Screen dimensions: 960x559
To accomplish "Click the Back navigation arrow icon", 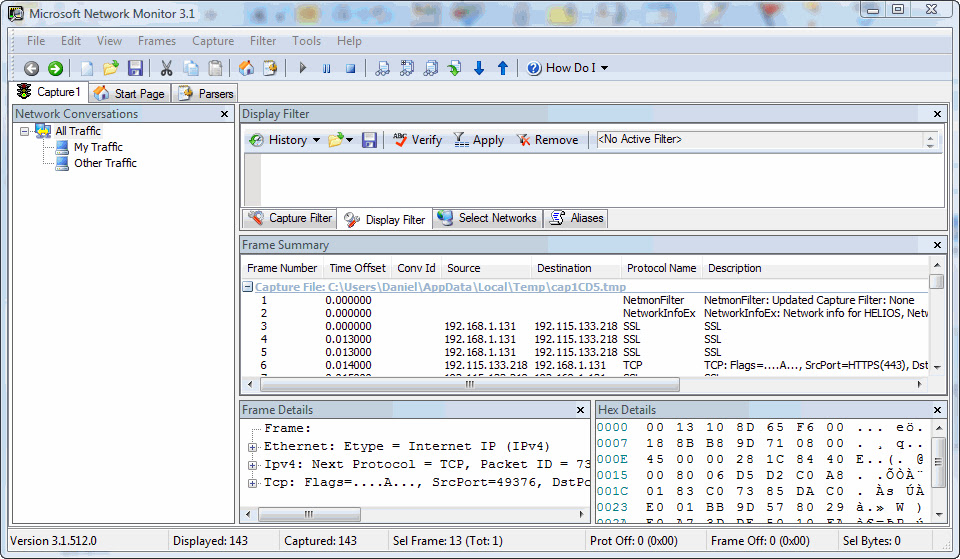I will pyautogui.click(x=31, y=68).
